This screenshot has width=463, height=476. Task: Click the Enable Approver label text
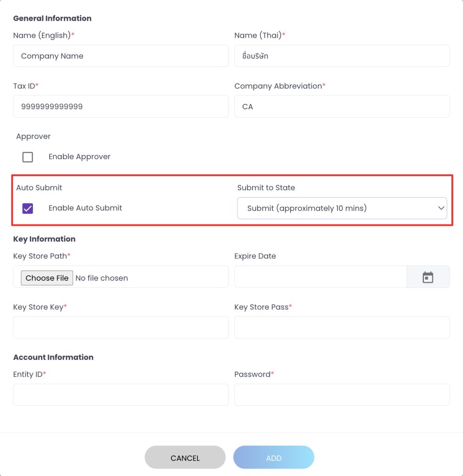click(x=79, y=157)
